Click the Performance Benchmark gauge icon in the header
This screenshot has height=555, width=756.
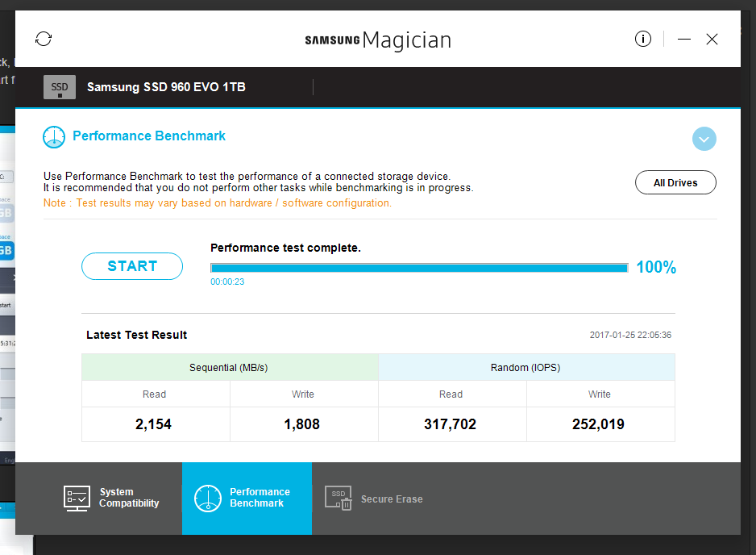54,136
